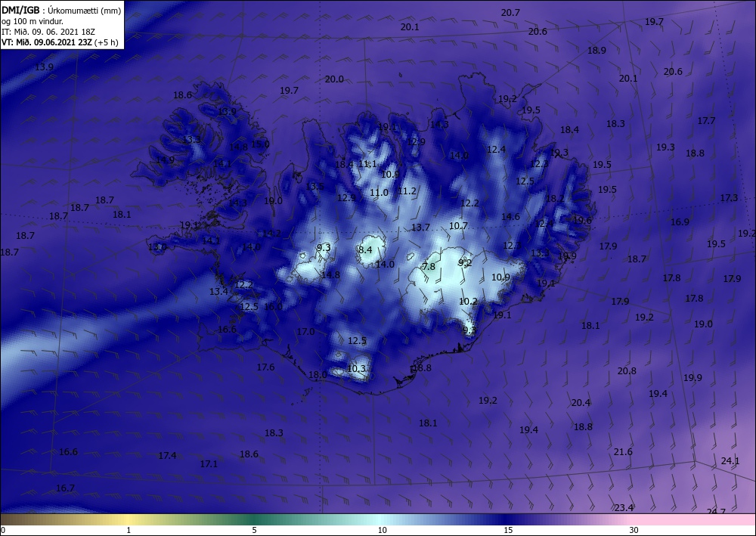Viewport: 756px width, 536px height.
Task: Click the 17.4 value on the map
Action: point(167,456)
